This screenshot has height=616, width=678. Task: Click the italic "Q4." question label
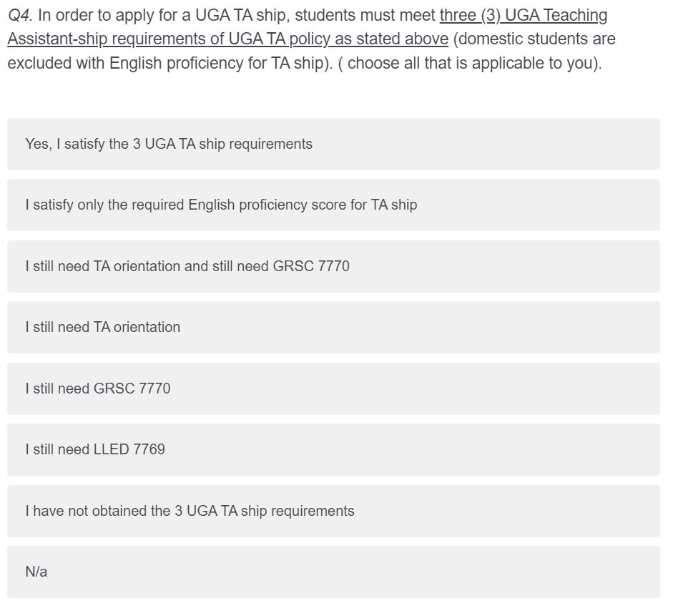coord(20,16)
